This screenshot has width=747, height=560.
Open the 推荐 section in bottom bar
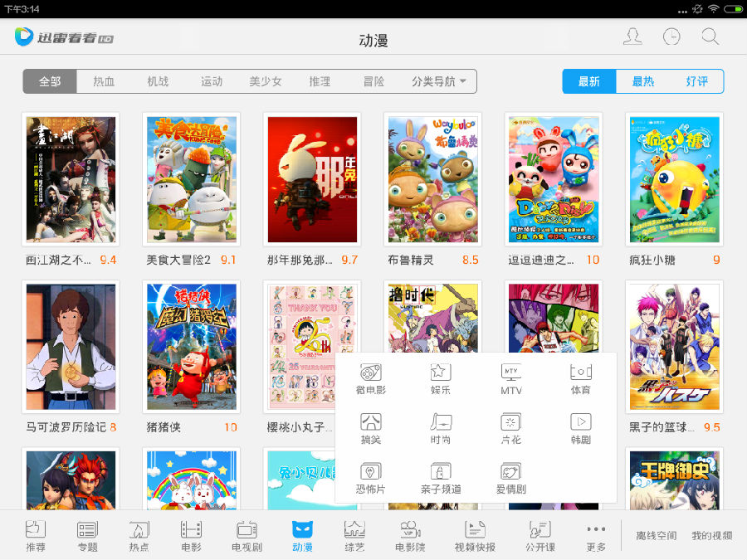click(x=36, y=536)
